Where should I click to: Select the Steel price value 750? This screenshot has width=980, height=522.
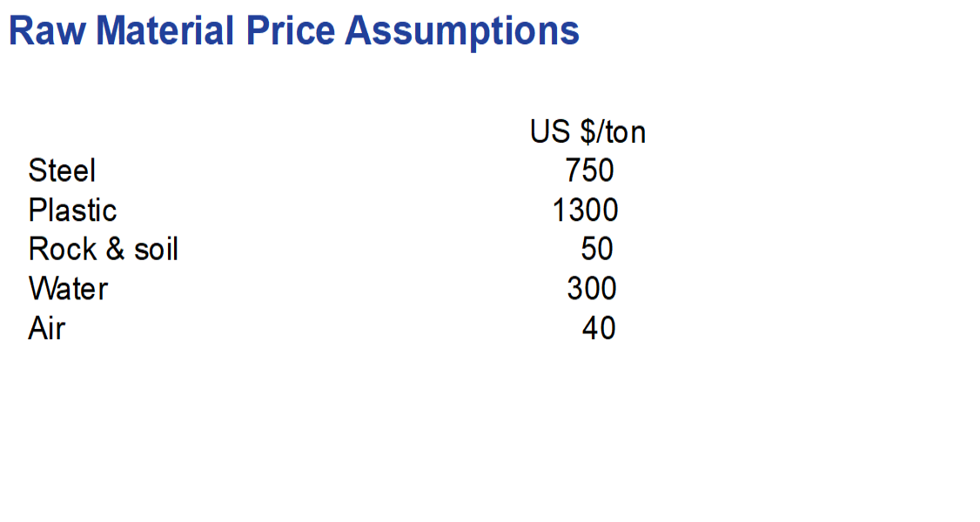(x=590, y=171)
